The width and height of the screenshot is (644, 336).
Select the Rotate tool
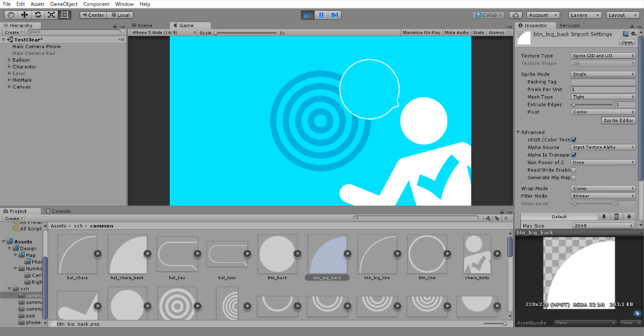38,15
